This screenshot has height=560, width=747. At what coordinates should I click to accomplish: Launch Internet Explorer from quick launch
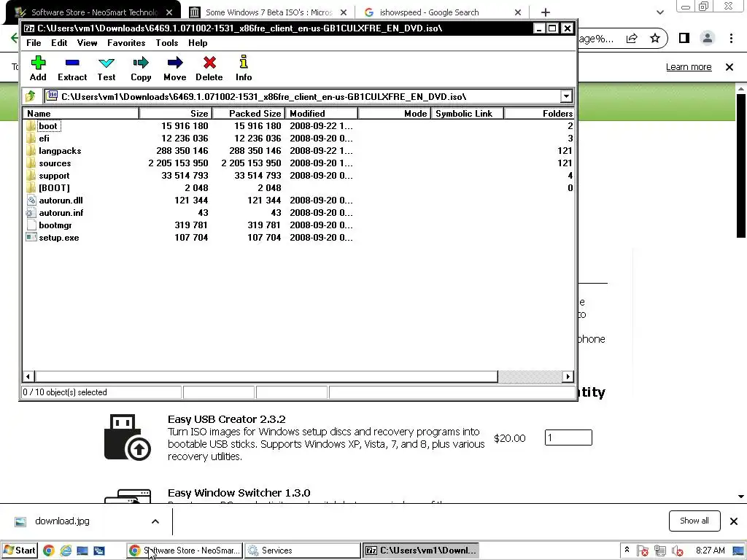[66, 551]
